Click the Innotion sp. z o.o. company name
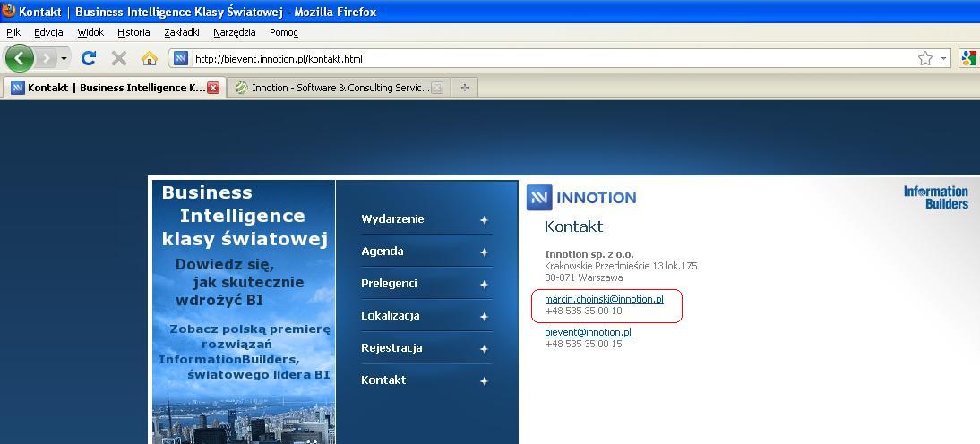The height and width of the screenshot is (444, 980). coord(589,254)
